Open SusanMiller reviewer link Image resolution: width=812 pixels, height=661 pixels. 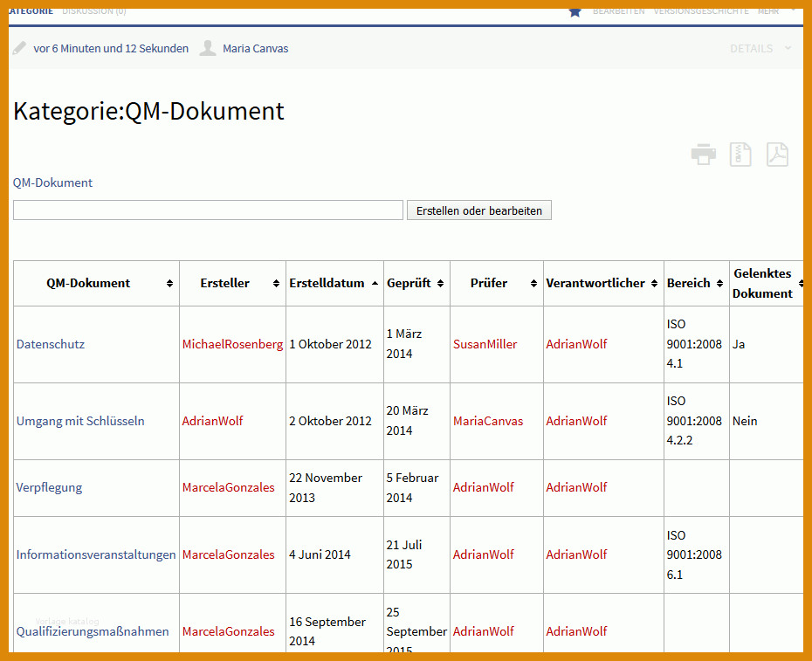(x=485, y=345)
